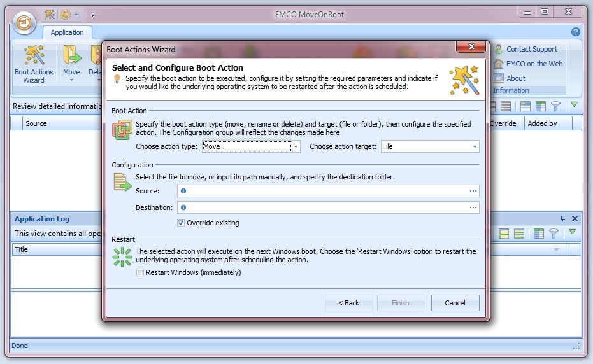Click the Boot Action overlapping squares icon

122,130
